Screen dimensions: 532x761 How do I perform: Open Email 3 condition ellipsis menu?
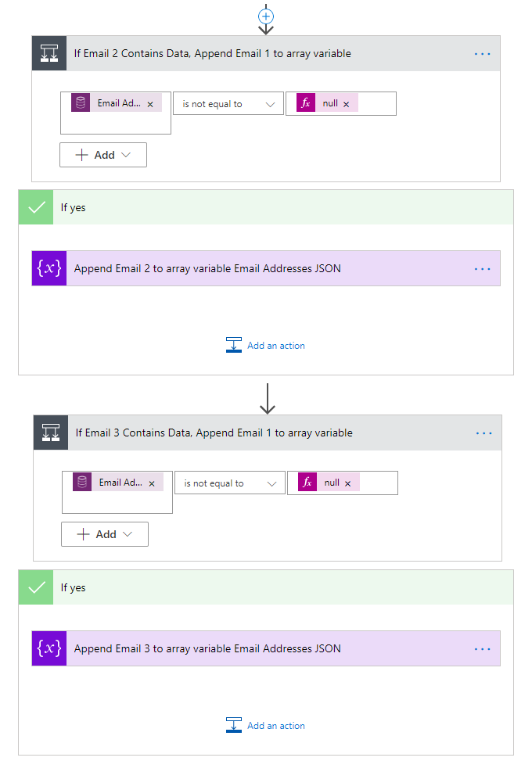483,433
